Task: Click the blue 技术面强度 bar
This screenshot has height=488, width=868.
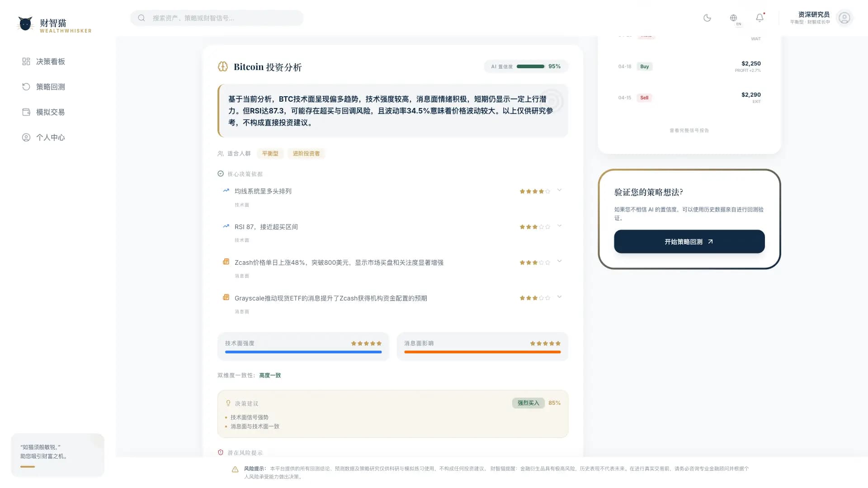Action: click(303, 352)
